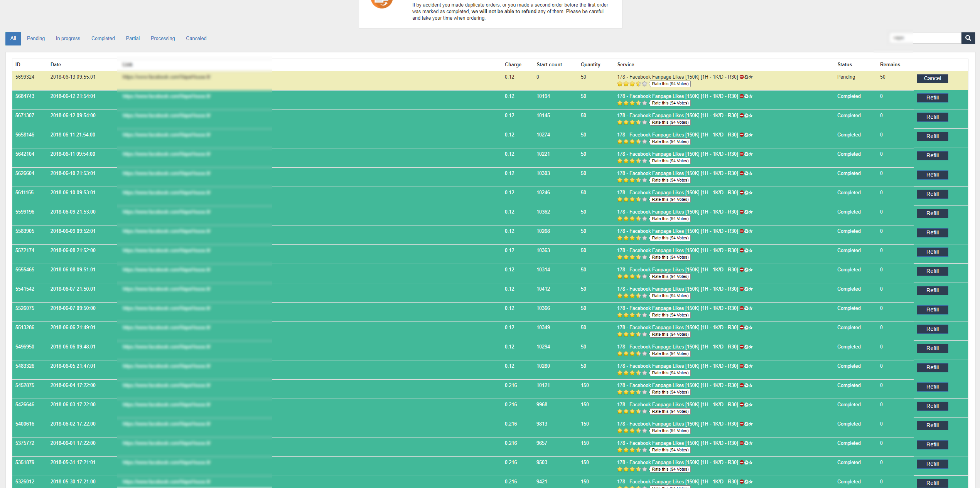View the Processing orders tab
Viewport: 980px width, 488px height.
[x=163, y=39]
